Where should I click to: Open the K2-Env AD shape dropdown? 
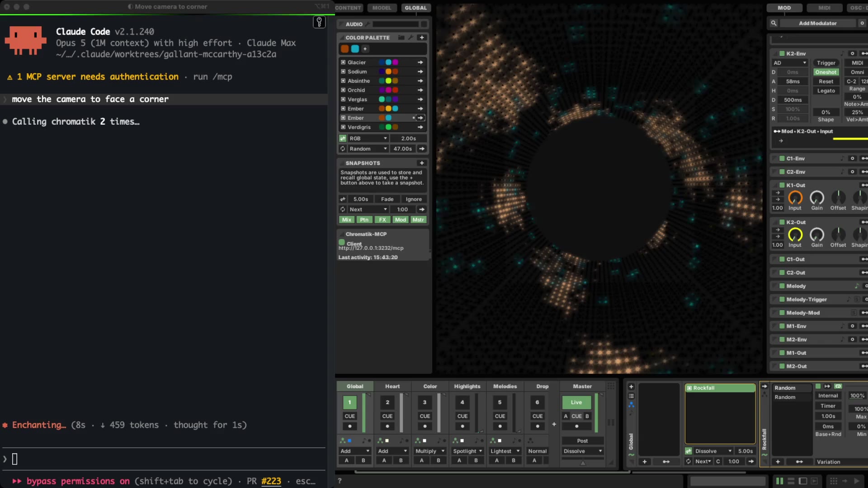790,63
